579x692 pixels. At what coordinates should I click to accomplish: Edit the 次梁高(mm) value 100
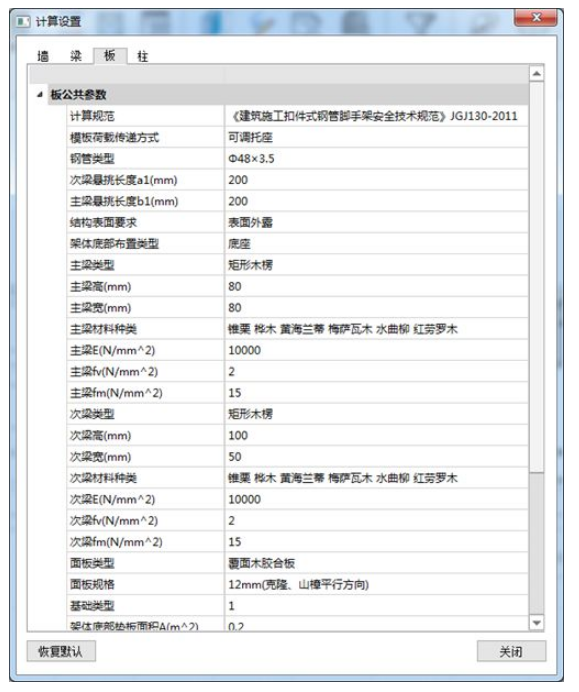coord(376,435)
